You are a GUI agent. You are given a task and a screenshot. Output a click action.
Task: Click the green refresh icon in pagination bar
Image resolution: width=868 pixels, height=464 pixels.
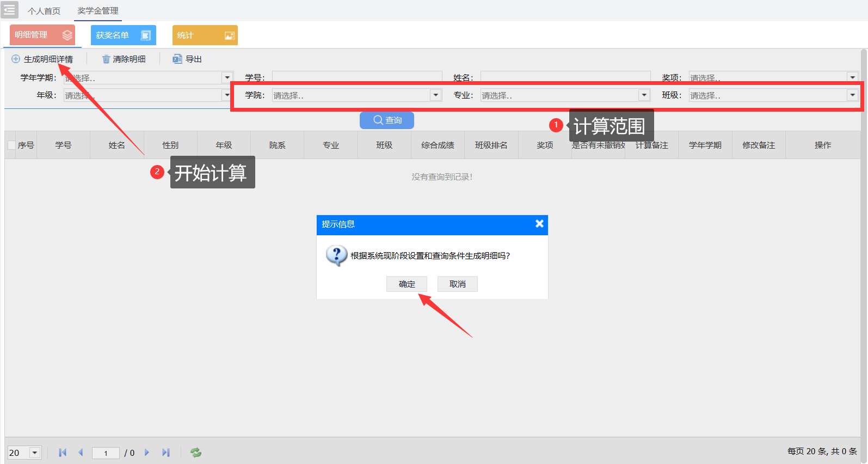[x=196, y=453]
